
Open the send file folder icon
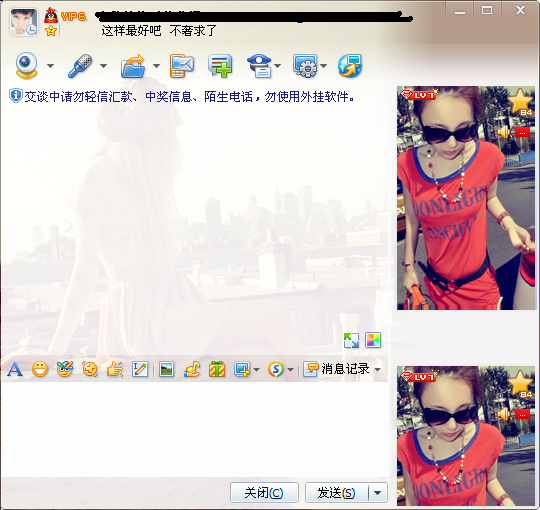(133, 66)
